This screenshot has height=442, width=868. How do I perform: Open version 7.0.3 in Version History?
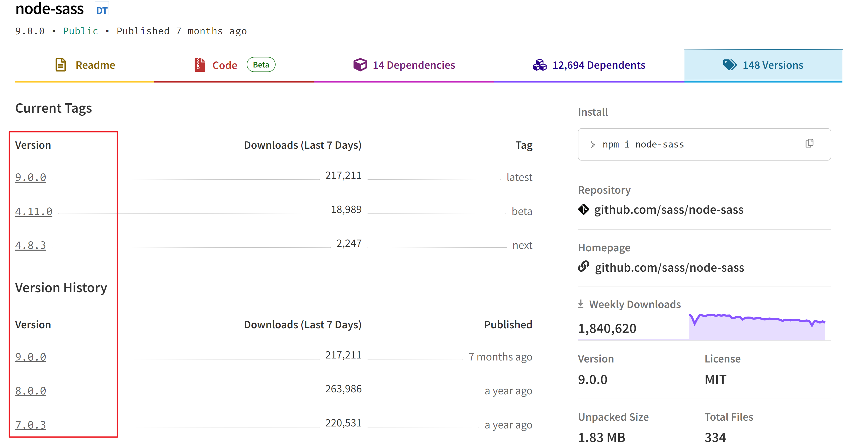click(31, 425)
